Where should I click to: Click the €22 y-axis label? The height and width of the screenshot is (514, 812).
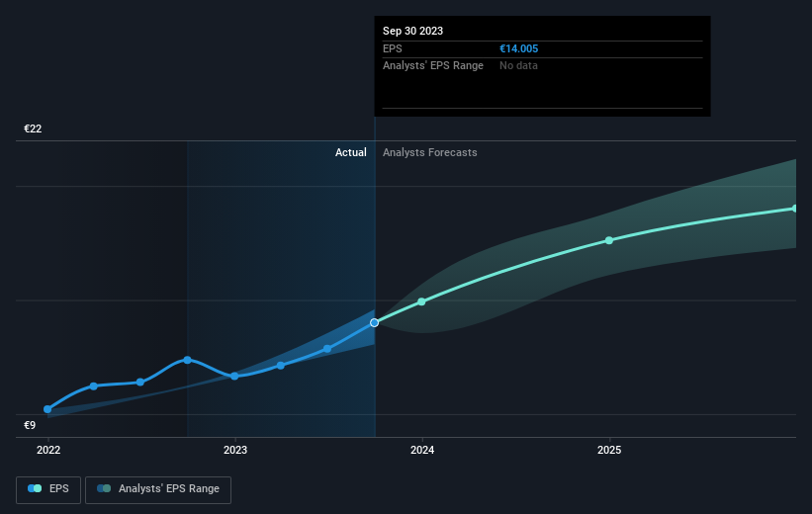point(33,128)
